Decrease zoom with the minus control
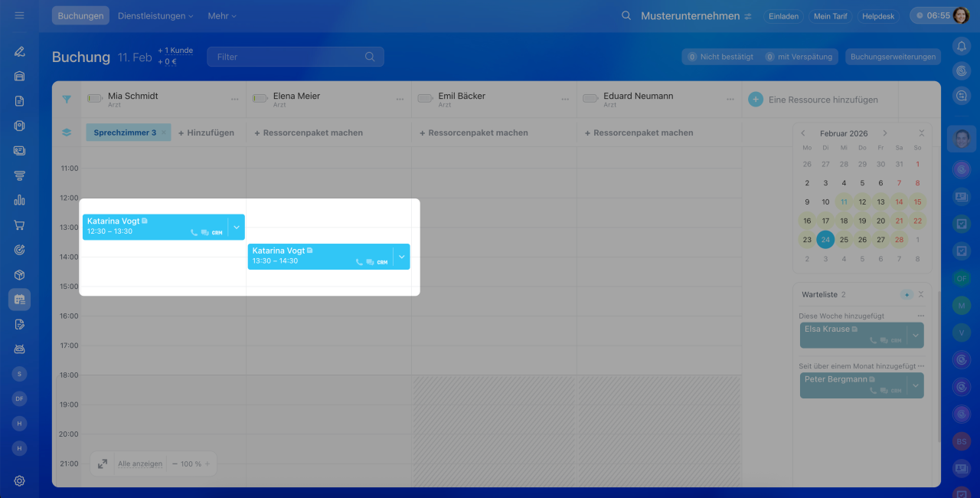This screenshot has height=498, width=980. click(x=175, y=464)
